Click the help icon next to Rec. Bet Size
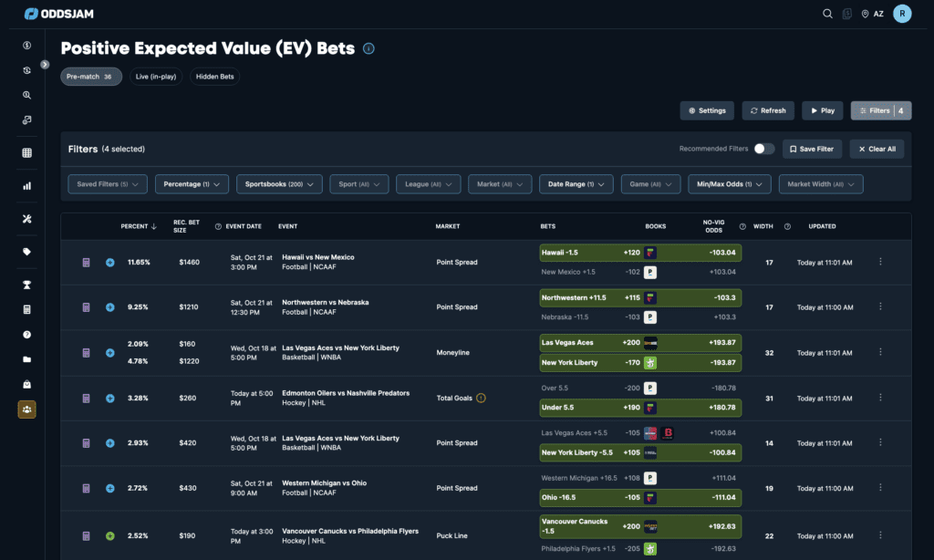Screen dimensions: 934x560 (218, 226)
